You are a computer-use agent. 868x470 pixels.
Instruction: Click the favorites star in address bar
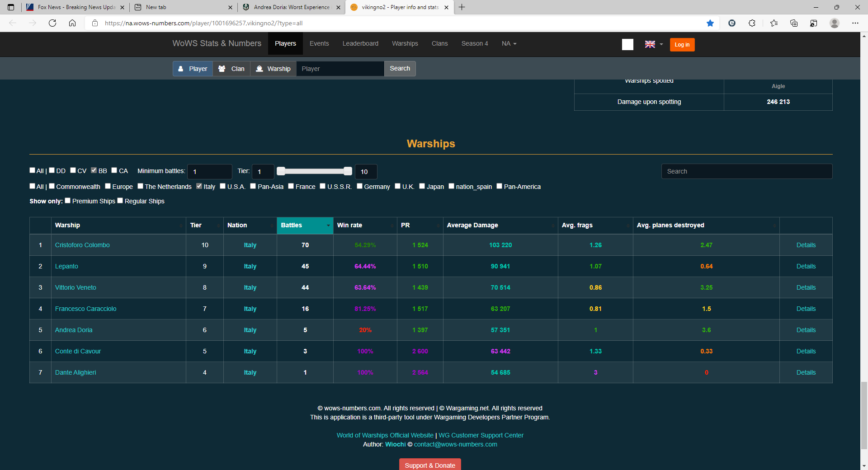[x=710, y=23]
